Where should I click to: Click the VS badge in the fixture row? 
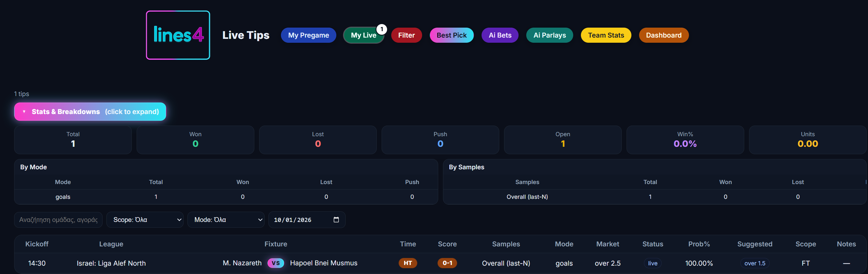pyautogui.click(x=276, y=263)
